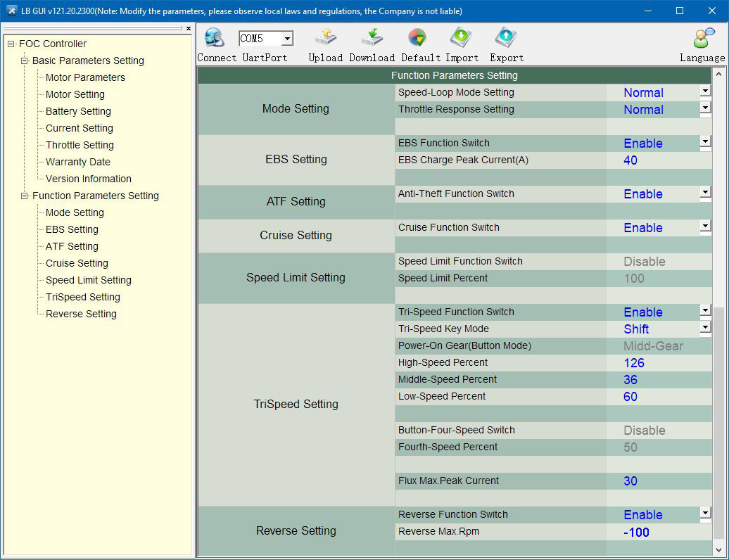Collapse the Function Parameters Setting tree node
This screenshot has width=729, height=560.
click(x=25, y=196)
